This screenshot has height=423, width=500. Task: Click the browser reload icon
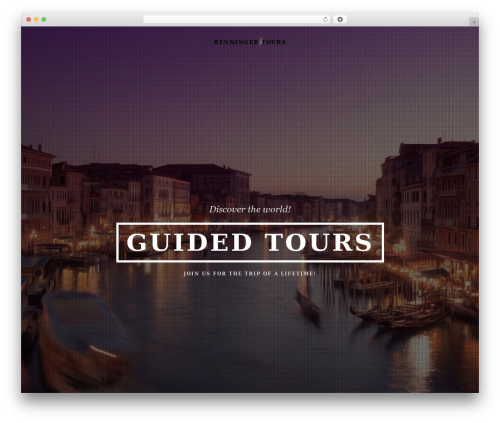[325, 20]
